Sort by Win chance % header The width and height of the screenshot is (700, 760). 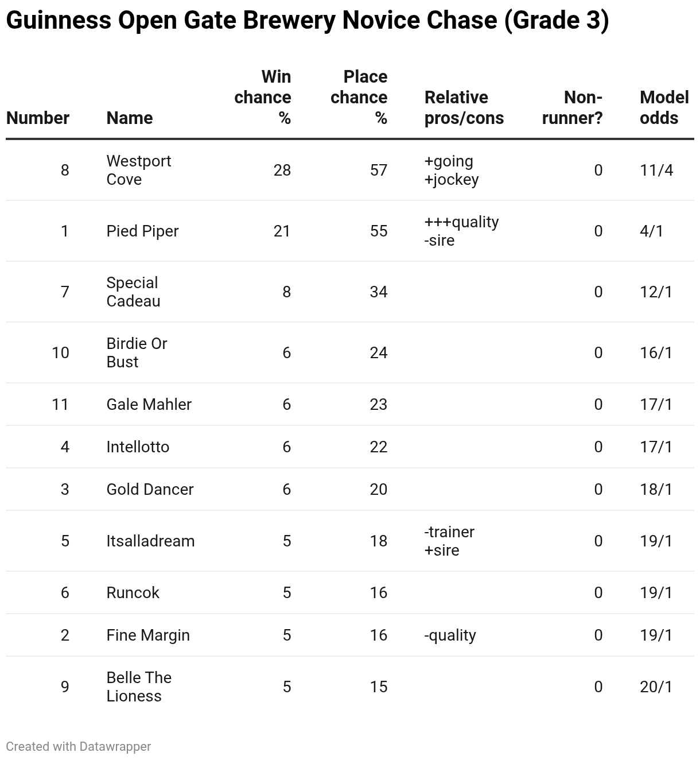(263, 97)
